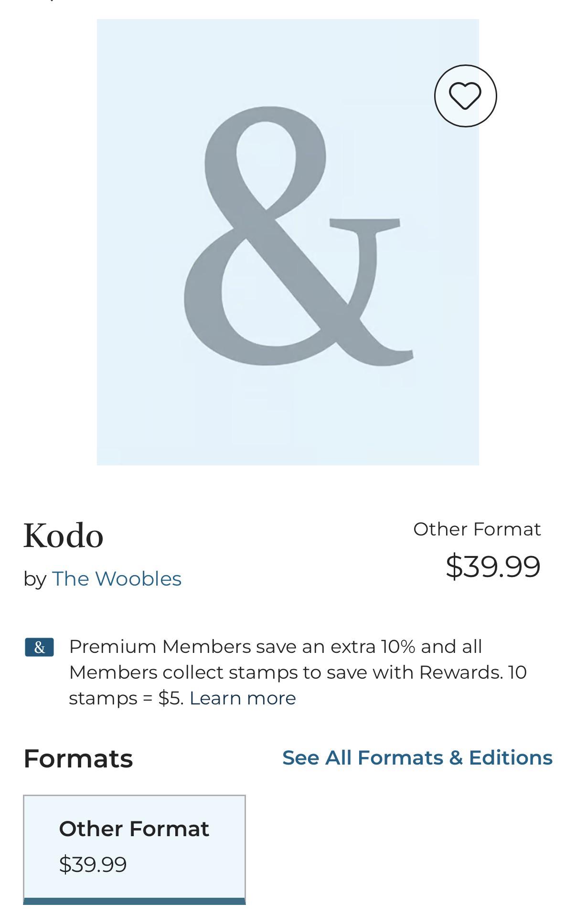
Task: Tap the teal selection bar under the format card
Action: click(134, 901)
